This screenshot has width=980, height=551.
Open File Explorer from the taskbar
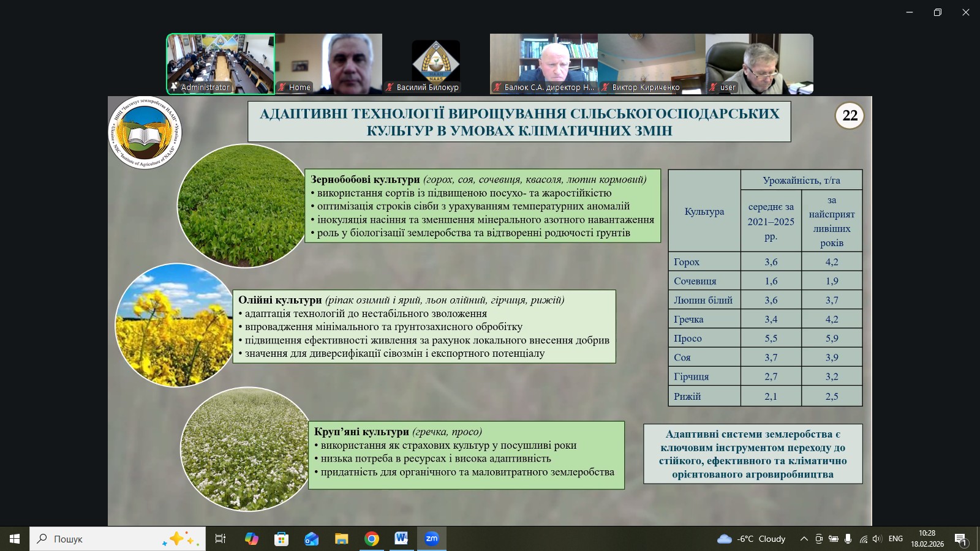pyautogui.click(x=341, y=539)
